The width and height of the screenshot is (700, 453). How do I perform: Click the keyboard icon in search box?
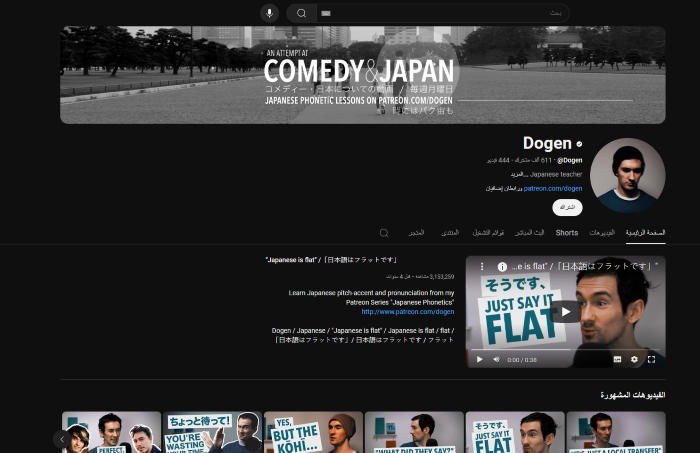point(325,14)
